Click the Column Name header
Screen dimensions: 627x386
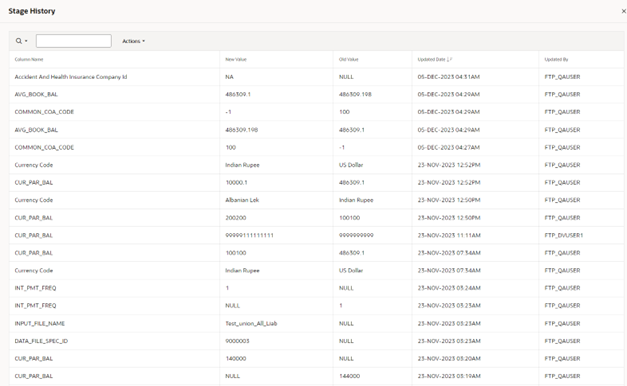pos(29,59)
